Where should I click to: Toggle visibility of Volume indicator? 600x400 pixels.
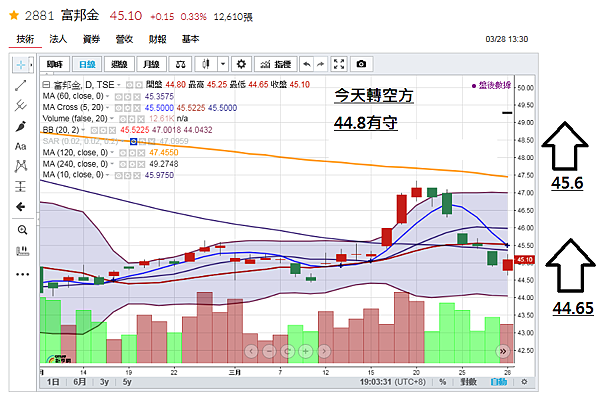click(x=123, y=119)
